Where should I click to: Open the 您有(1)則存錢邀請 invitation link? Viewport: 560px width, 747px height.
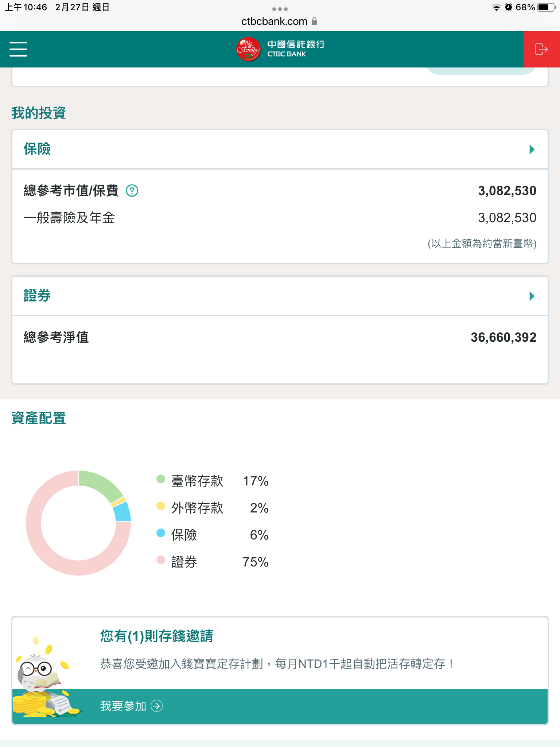coord(157,636)
